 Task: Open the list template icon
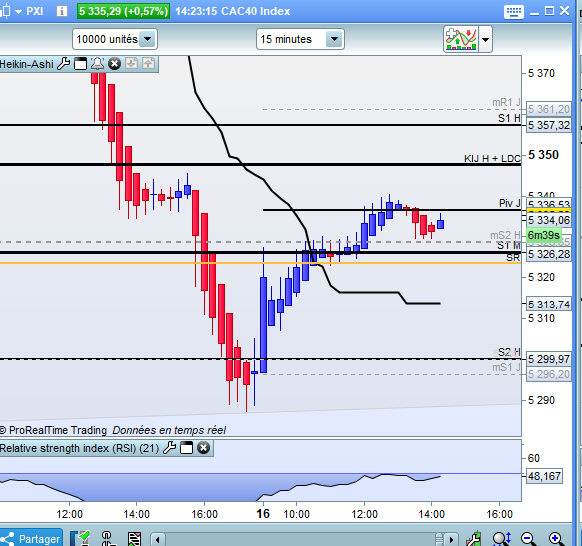point(134,539)
